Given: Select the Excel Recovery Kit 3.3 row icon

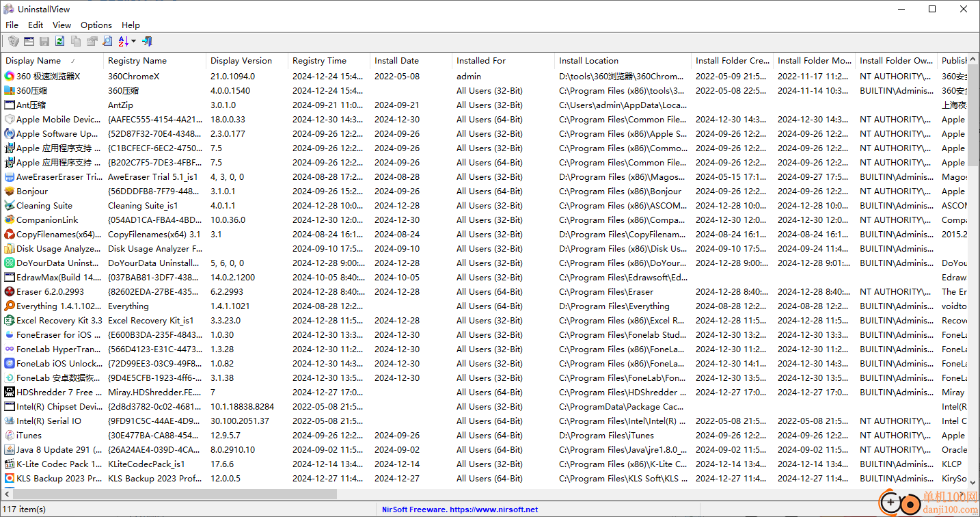Looking at the screenshot, I should 10,321.
